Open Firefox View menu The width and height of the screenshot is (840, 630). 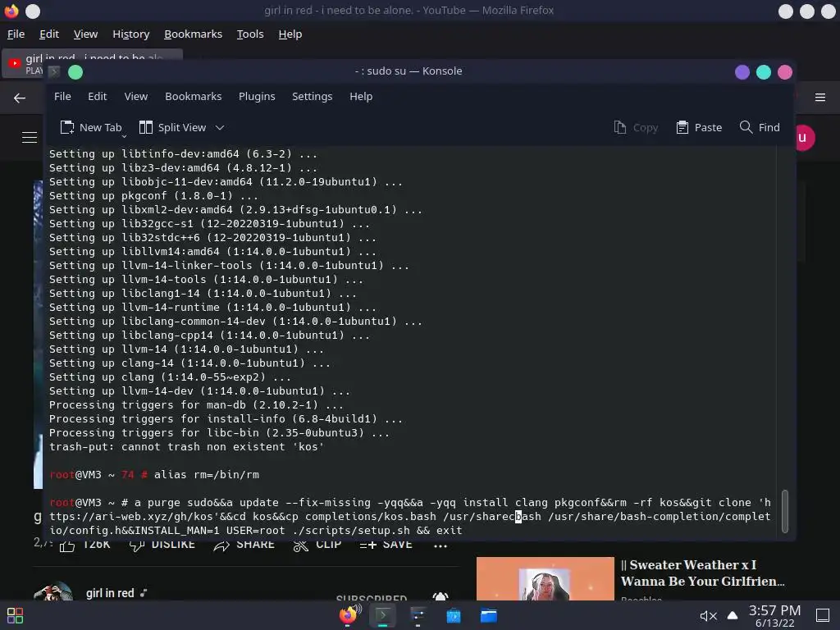point(85,34)
